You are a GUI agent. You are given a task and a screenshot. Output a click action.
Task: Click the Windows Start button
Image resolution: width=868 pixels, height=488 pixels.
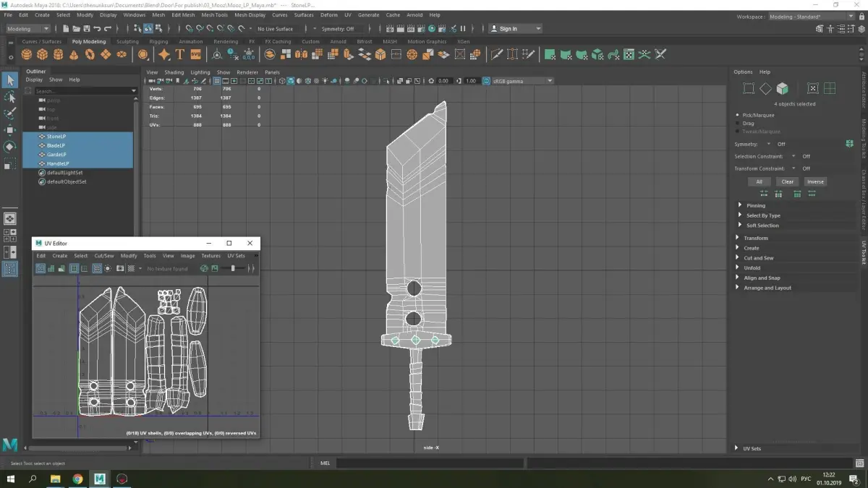10,479
